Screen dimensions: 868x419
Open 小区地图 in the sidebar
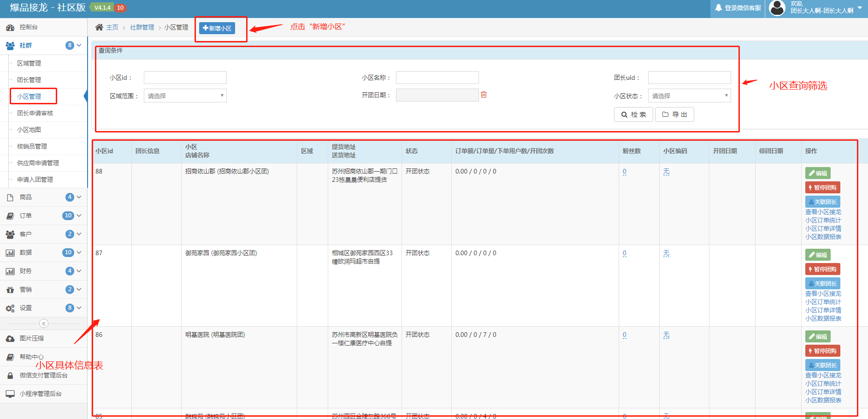(29, 130)
